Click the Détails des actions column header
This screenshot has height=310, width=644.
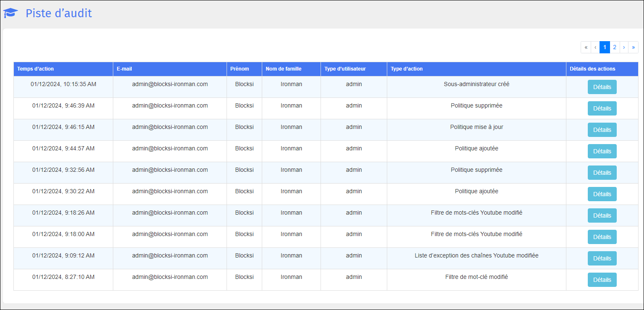(602, 69)
